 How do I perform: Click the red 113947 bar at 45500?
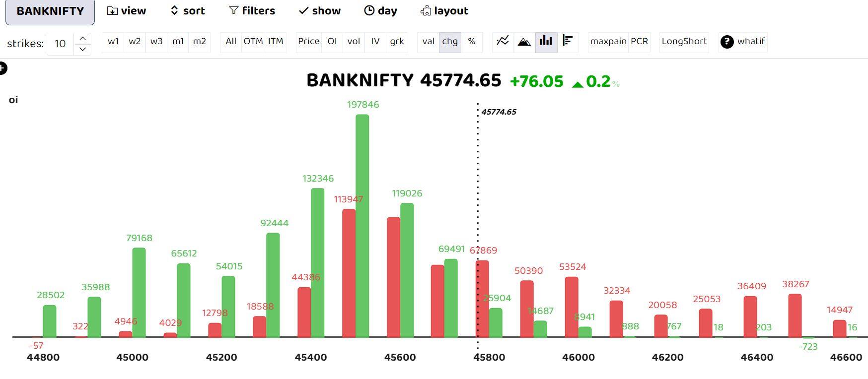pos(349,273)
